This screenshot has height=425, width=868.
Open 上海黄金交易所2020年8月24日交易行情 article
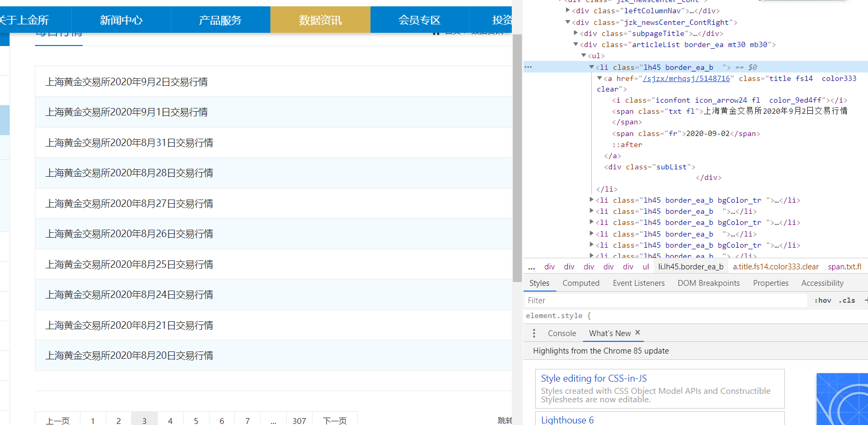[x=129, y=295]
